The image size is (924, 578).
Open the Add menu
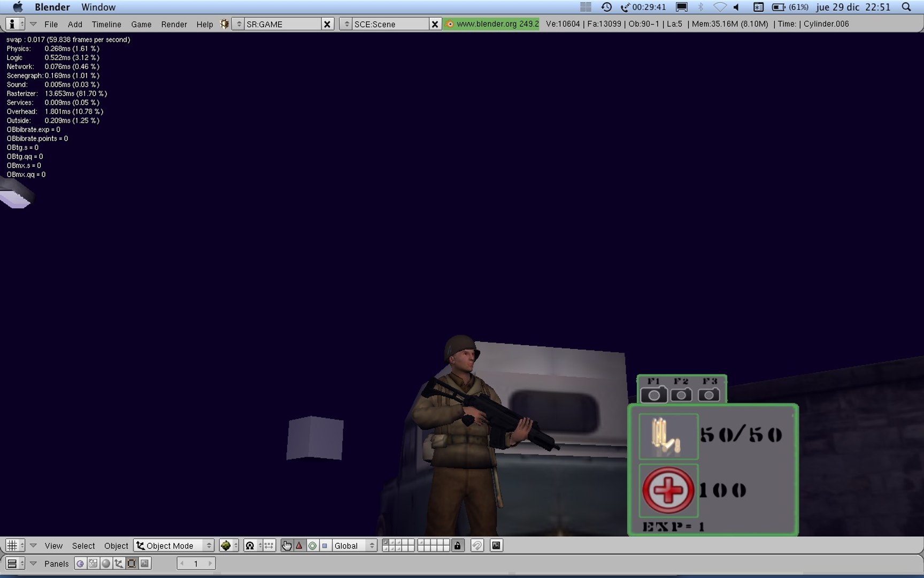pyautogui.click(x=75, y=24)
